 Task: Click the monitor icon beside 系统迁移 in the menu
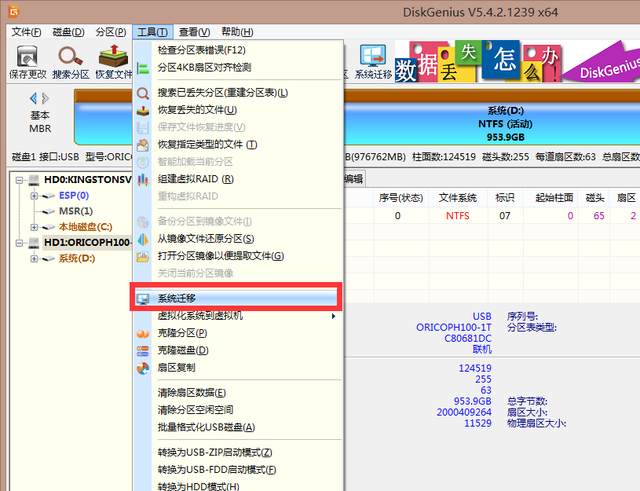point(143,299)
